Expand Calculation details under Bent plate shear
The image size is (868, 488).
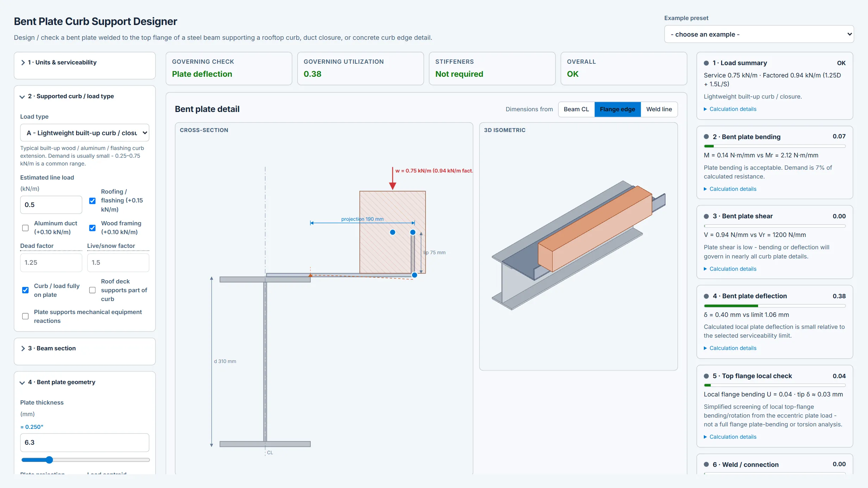(x=730, y=269)
